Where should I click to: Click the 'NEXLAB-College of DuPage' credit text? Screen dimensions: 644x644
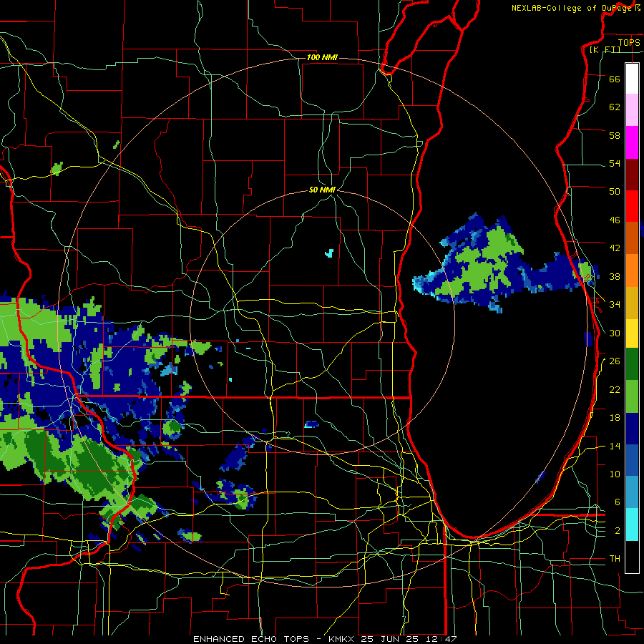pyautogui.click(x=571, y=8)
